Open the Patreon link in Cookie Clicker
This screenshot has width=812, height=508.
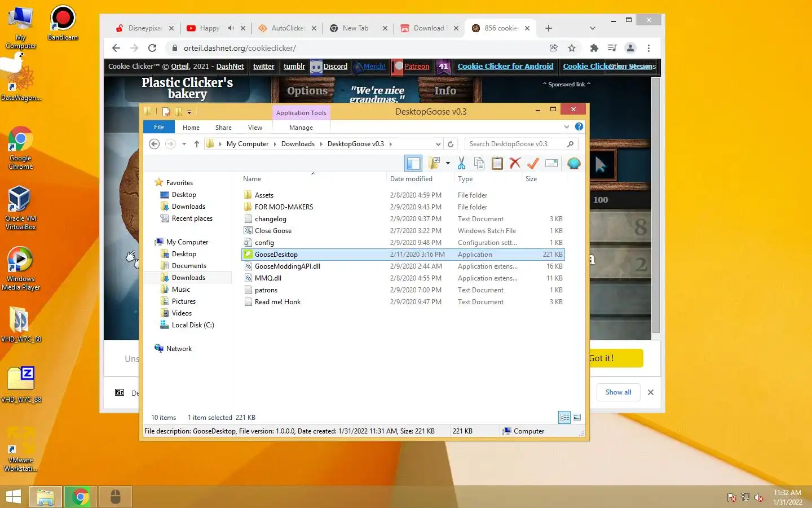(x=417, y=66)
